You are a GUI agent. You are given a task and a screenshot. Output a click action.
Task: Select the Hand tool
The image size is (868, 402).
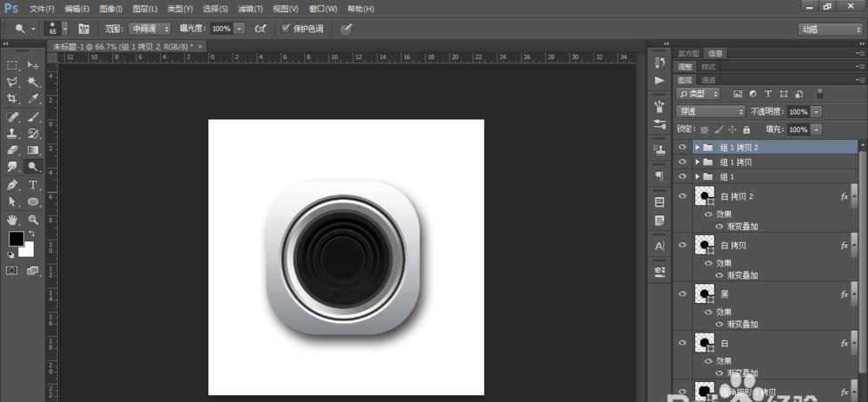point(13,219)
